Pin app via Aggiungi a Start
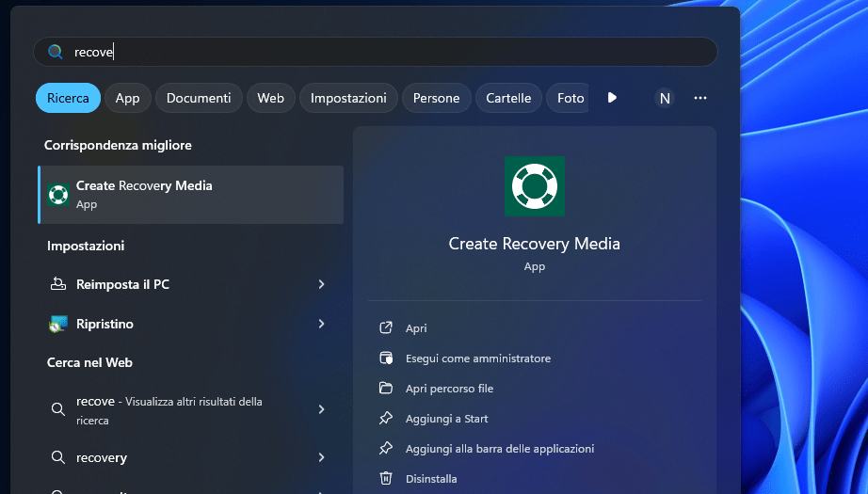868x494 pixels. tap(446, 419)
